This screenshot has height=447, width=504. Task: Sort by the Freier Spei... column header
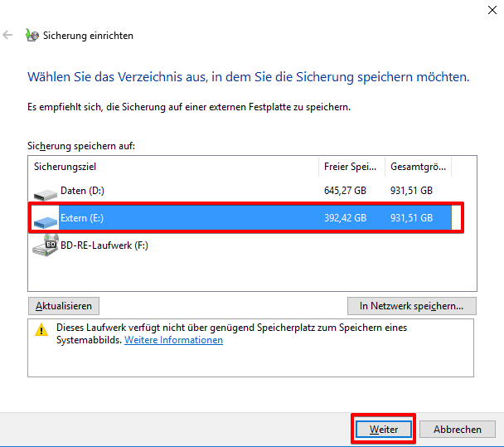351,167
